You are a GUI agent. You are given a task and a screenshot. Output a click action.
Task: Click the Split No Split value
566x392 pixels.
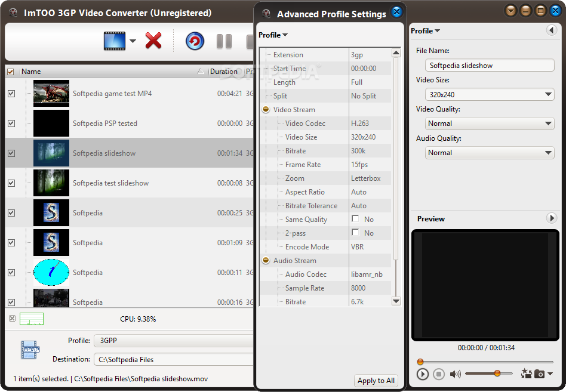click(x=364, y=96)
